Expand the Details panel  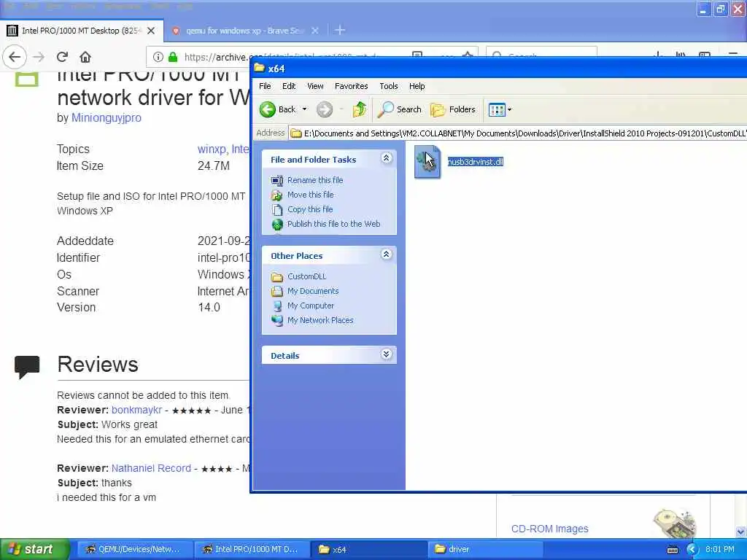(387, 354)
